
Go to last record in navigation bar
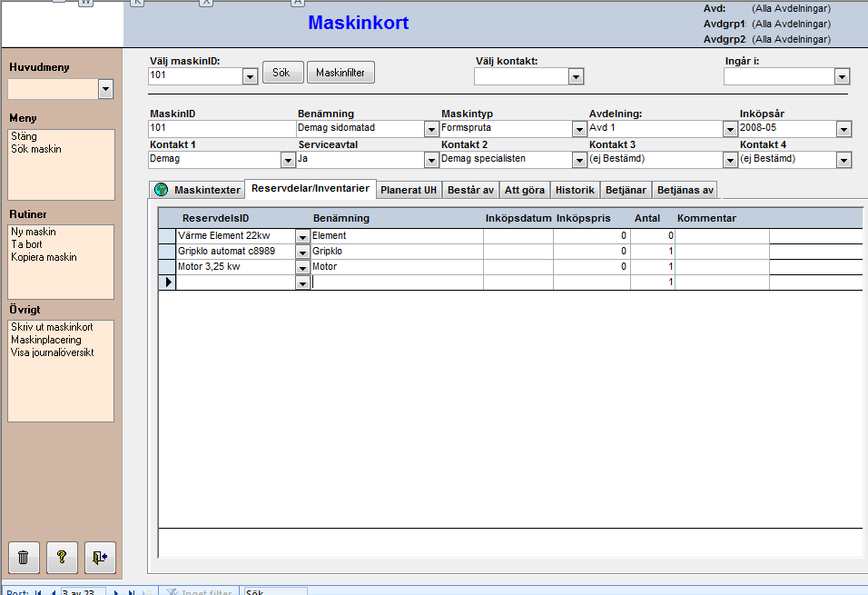point(131,592)
